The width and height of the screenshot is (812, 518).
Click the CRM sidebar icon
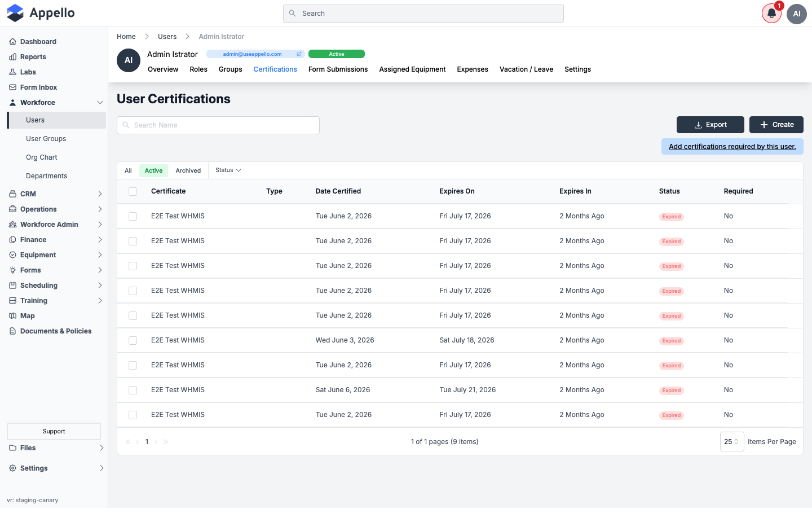pyautogui.click(x=12, y=194)
